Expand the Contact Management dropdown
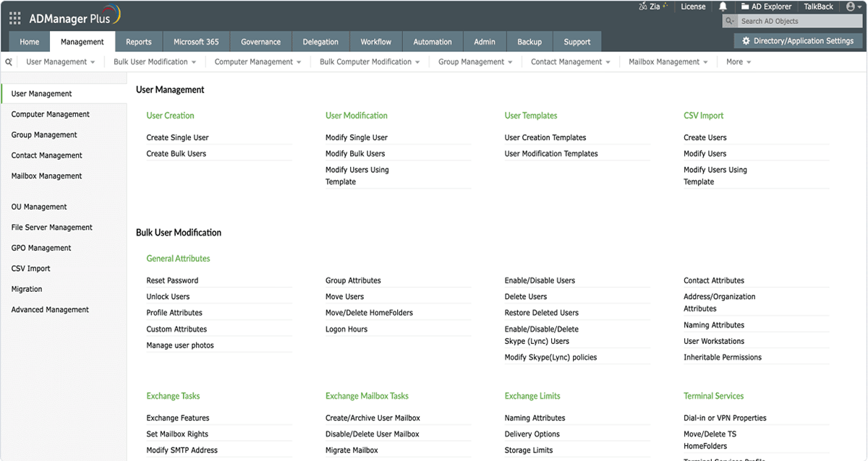The image size is (868, 461). point(570,62)
